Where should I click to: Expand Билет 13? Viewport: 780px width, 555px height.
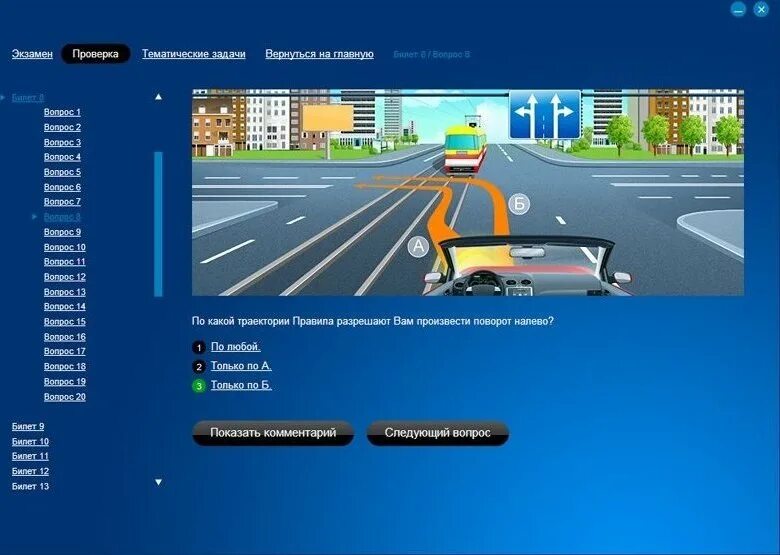click(x=30, y=486)
